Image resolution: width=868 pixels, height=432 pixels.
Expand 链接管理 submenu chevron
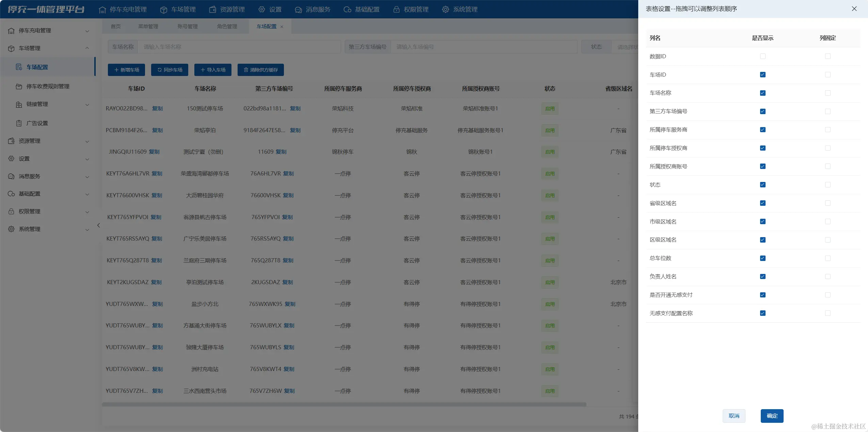[x=87, y=104]
